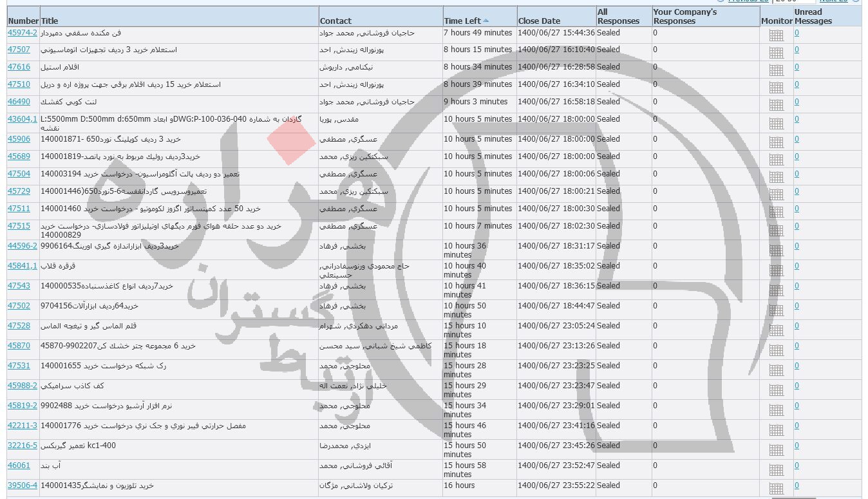Open unread messages count for 47616
The height and width of the screenshot is (499, 868).
click(x=797, y=67)
